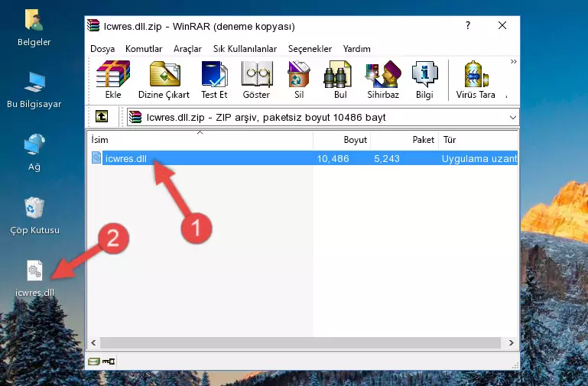
Task: Open the Yardım menu
Action: pyautogui.click(x=356, y=49)
